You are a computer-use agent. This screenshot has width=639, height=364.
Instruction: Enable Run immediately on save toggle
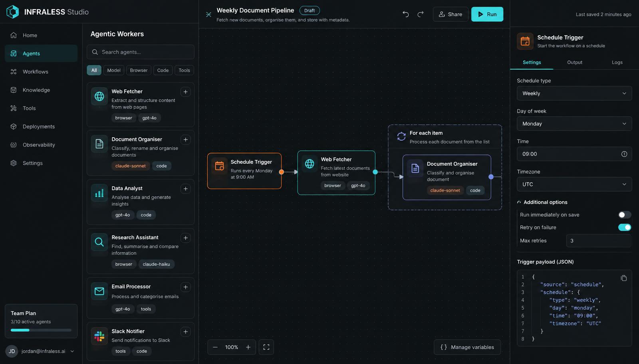click(x=625, y=215)
